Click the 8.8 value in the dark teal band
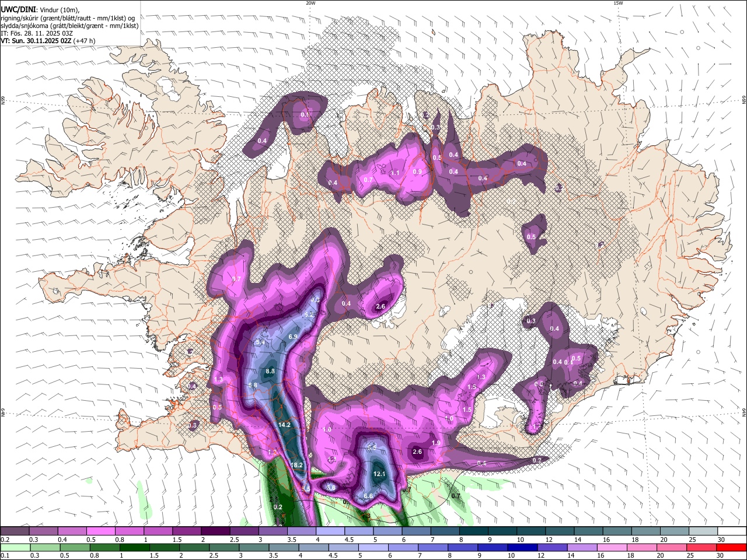The height and width of the screenshot is (560, 747). click(270, 371)
